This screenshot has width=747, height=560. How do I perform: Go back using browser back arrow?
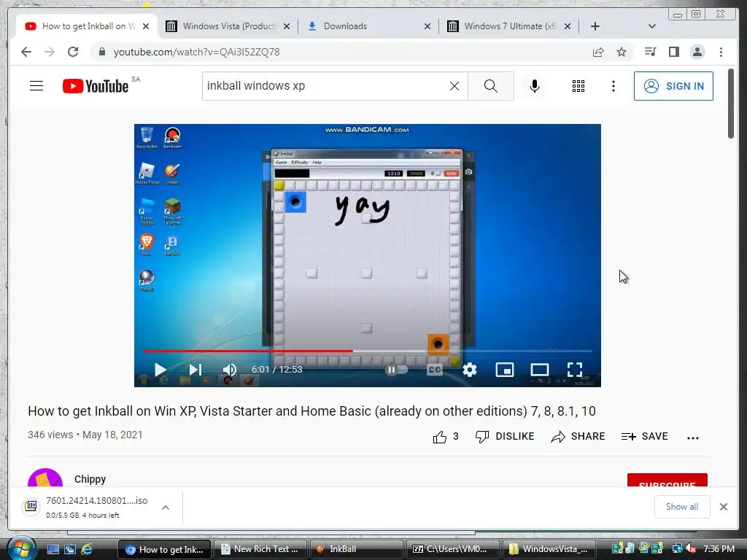coord(26,52)
